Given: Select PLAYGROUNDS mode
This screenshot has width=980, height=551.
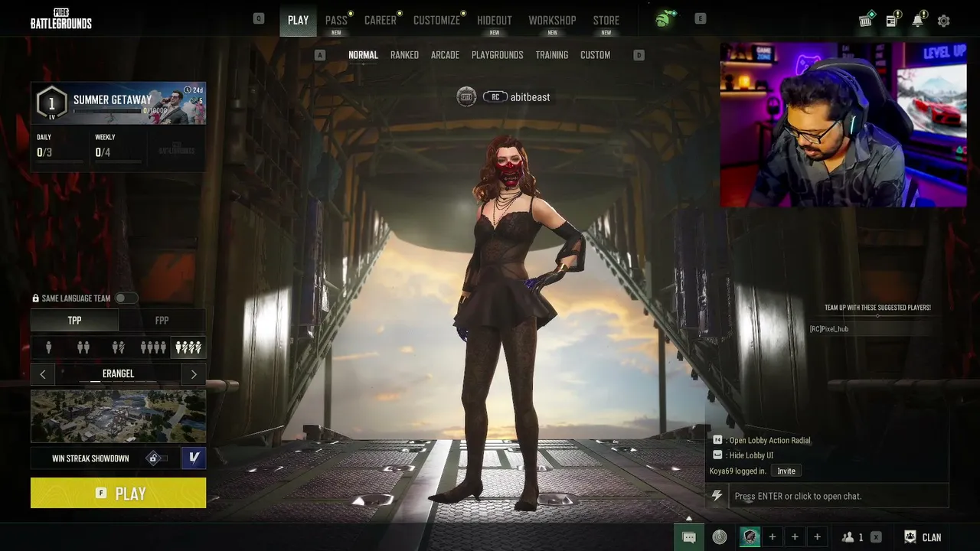Looking at the screenshot, I should (498, 55).
